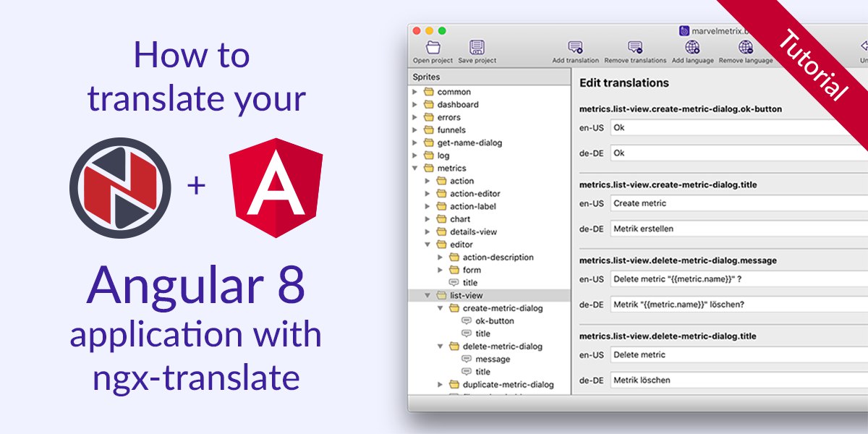Click the errors folder icon
Viewport: 868px width, 434px height.
click(428, 117)
